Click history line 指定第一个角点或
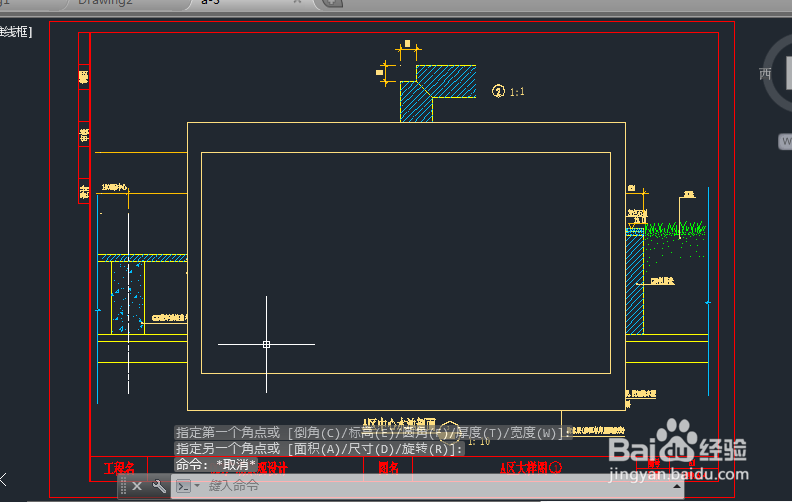 tap(372, 433)
